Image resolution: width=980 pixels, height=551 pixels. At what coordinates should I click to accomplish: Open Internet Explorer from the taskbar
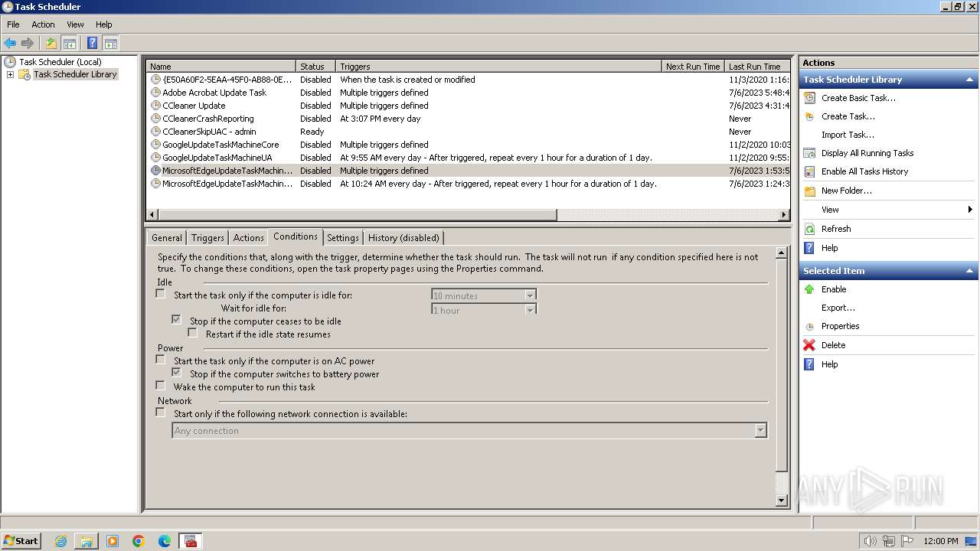coord(60,541)
